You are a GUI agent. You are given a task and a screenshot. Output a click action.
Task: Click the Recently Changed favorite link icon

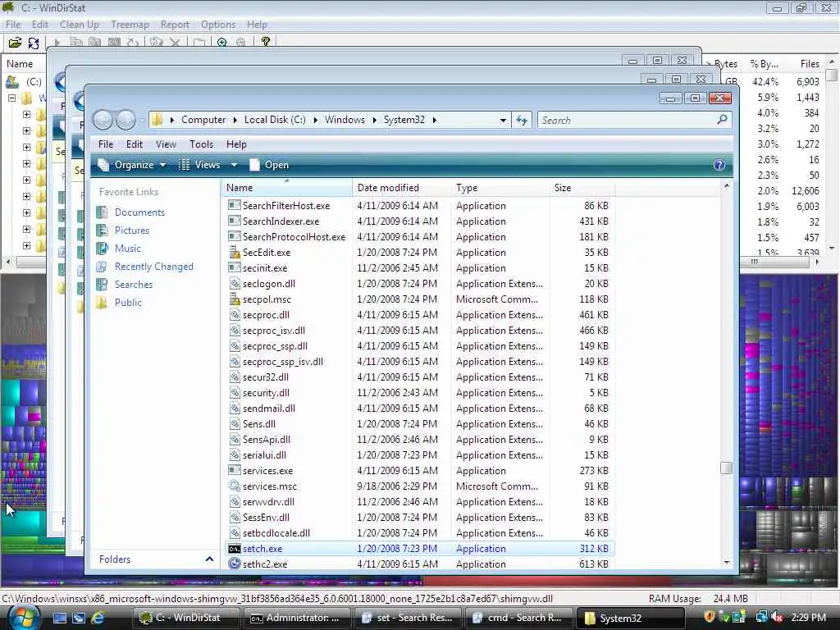pos(102,267)
